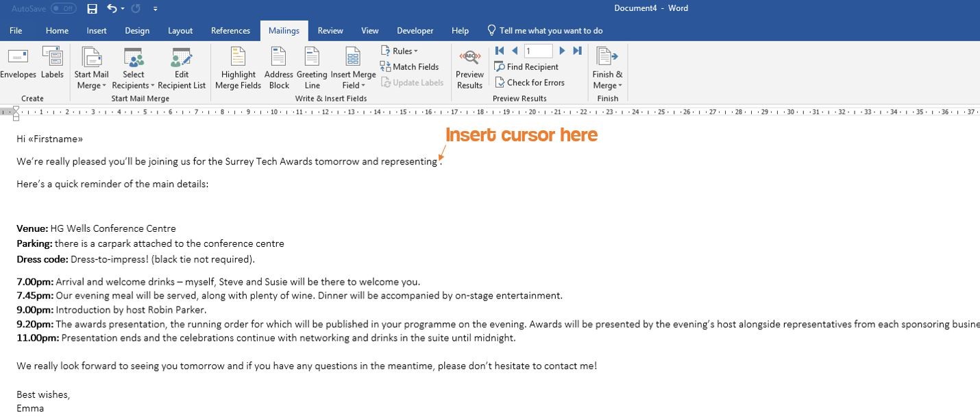980x417 pixels.
Task: Open the Design tab
Action: [137, 30]
